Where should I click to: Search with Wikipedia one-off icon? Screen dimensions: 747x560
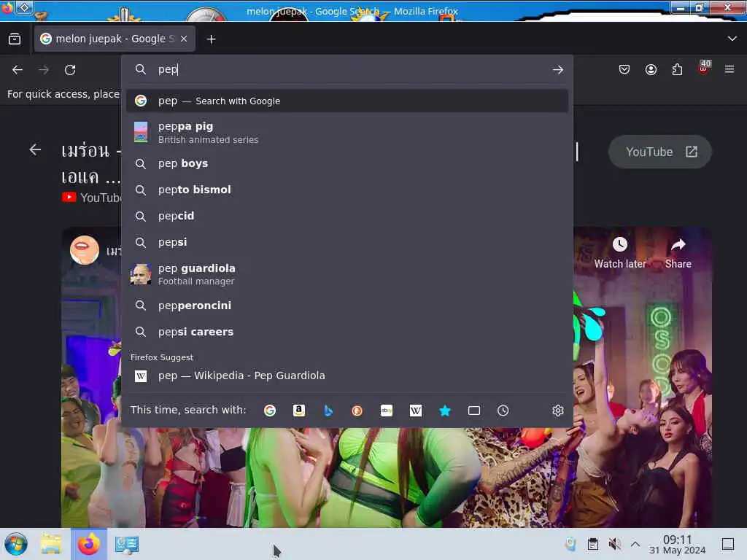pyautogui.click(x=415, y=411)
